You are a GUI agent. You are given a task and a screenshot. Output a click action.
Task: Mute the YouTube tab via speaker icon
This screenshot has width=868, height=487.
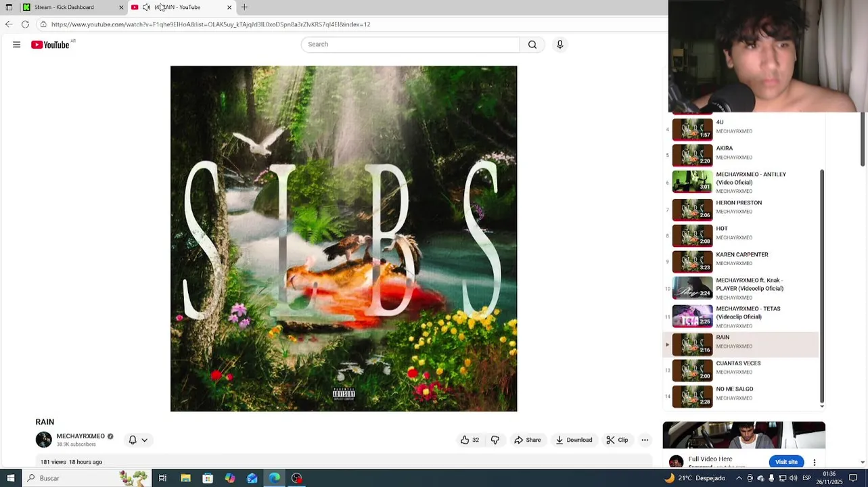tap(146, 7)
